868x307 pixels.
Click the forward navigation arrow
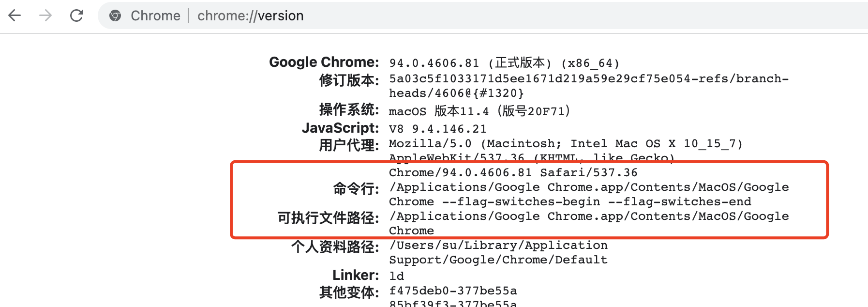45,15
